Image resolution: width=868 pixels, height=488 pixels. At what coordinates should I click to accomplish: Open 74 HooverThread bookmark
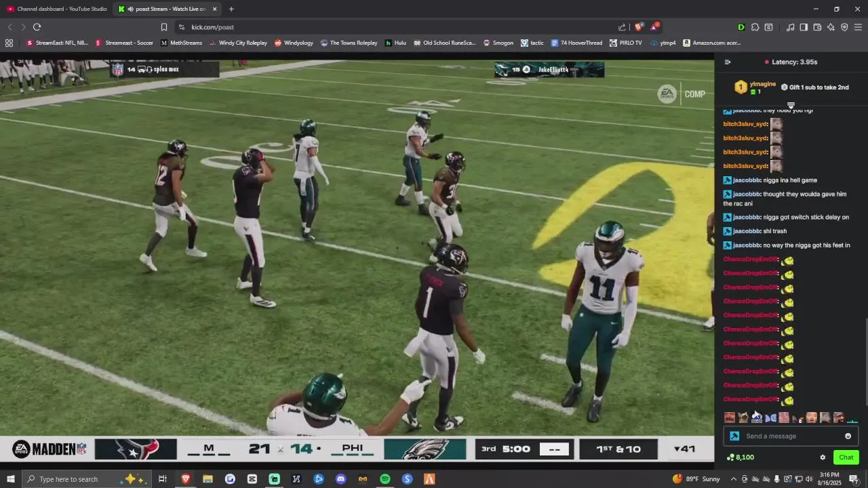576,43
